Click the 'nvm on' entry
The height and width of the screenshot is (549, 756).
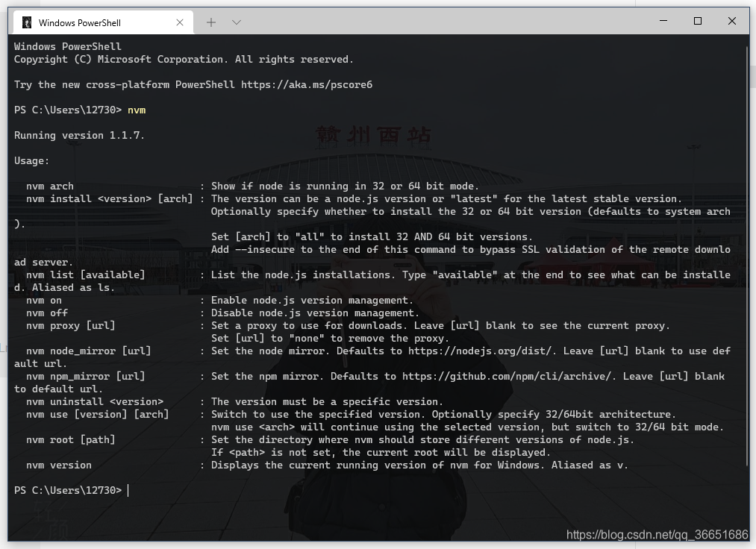44,301
